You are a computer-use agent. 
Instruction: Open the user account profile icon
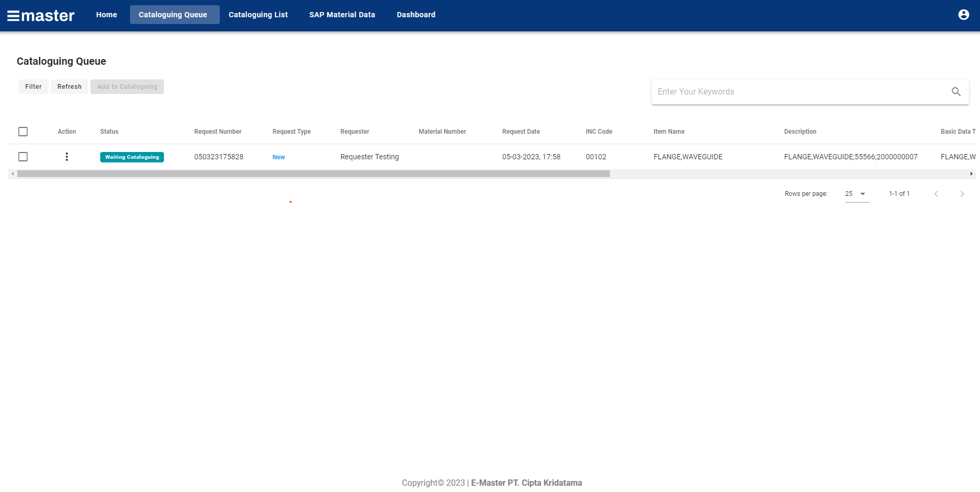963,15
